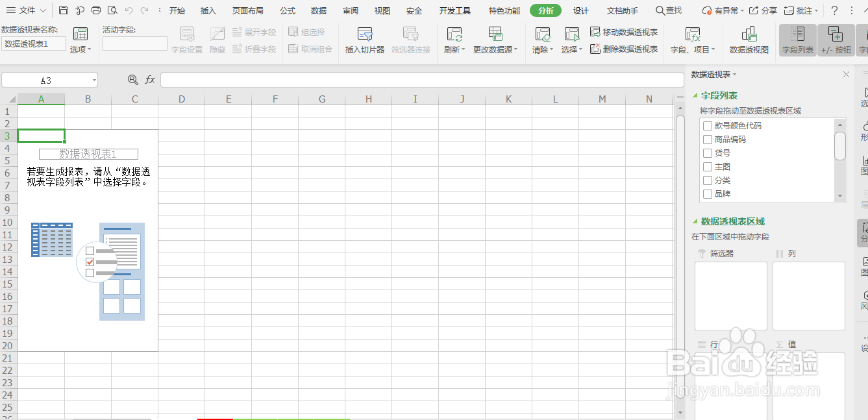This screenshot has height=420, width=868.
Task: Click 删除数据透视表 delete pivot table
Action: 624,49
